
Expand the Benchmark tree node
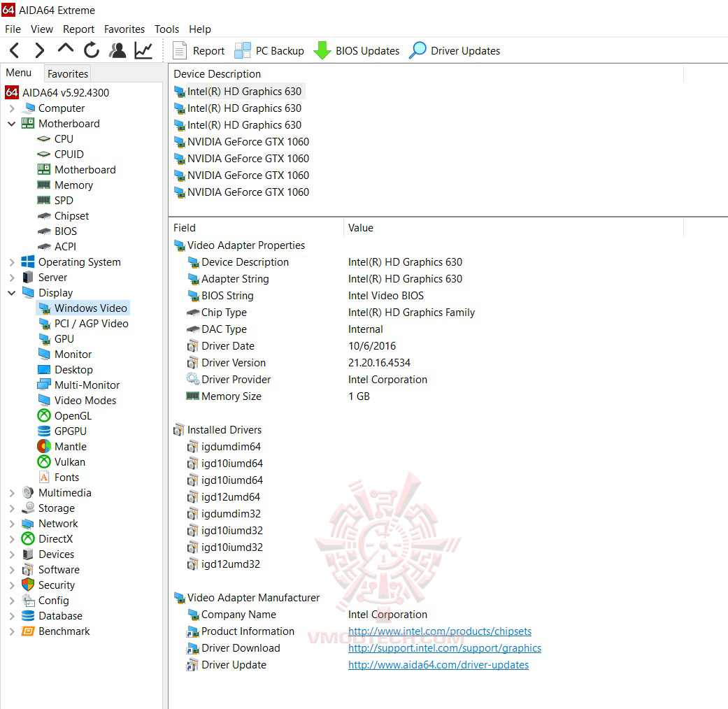coord(12,631)
